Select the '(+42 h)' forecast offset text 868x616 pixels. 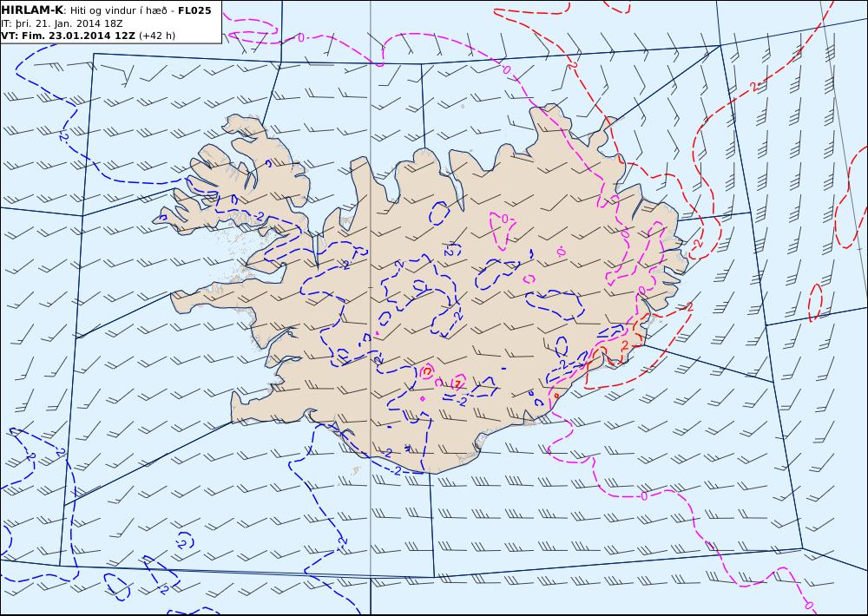tap(156, 36)
